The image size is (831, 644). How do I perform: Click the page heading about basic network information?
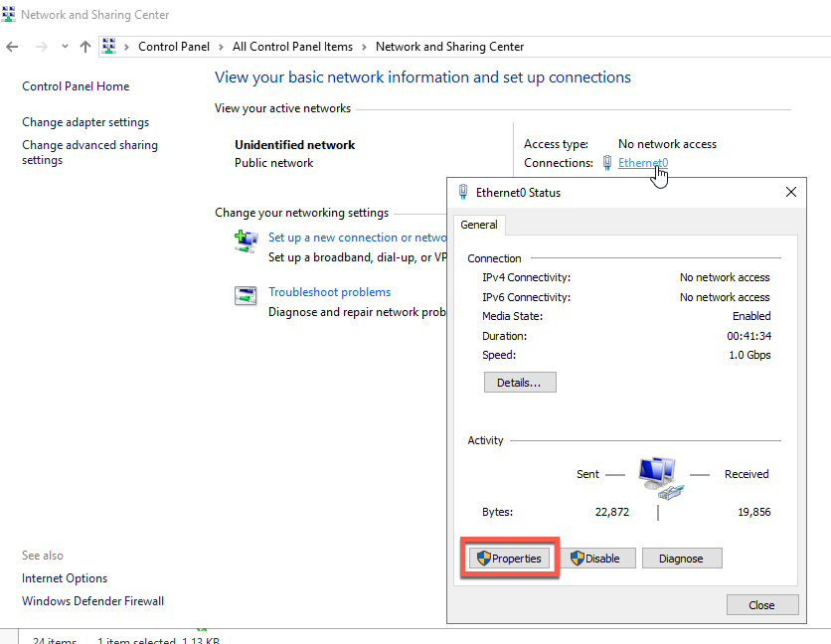tap(422, 78)
